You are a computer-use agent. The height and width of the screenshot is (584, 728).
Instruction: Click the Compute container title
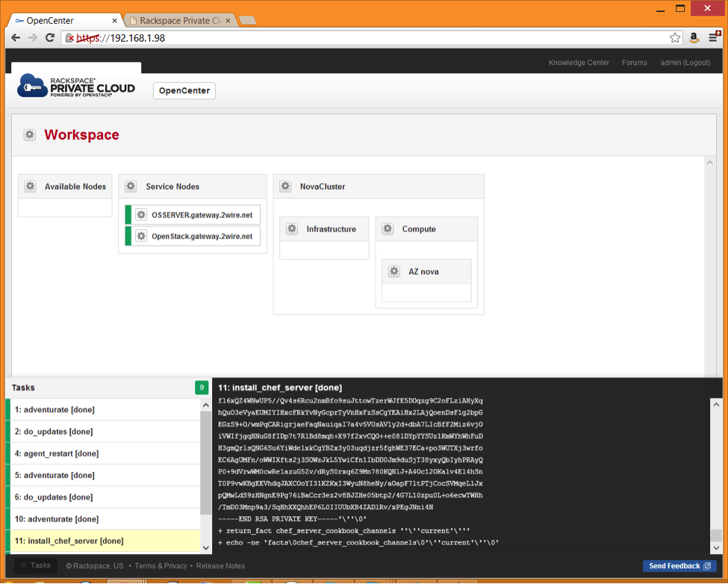pyautogui.click(x=419, y=229)
